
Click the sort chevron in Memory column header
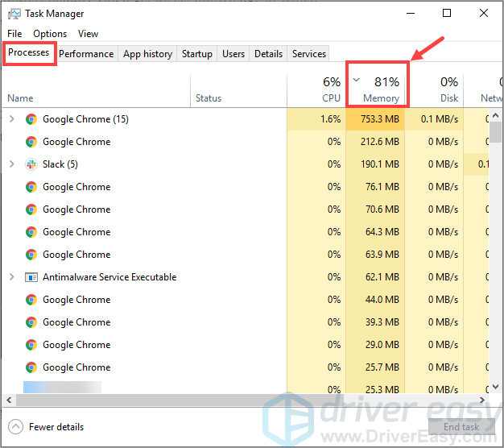click(x=357, y=80)
